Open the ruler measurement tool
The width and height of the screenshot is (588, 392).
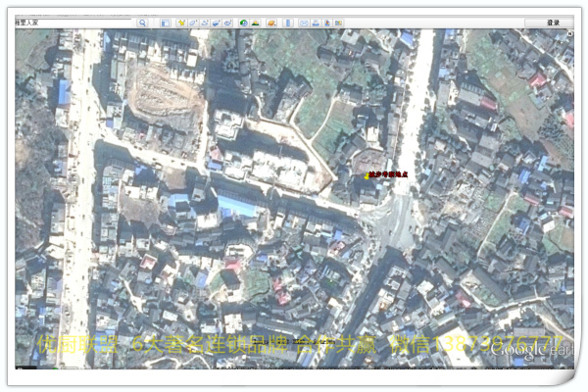click(x=288, y=23)
